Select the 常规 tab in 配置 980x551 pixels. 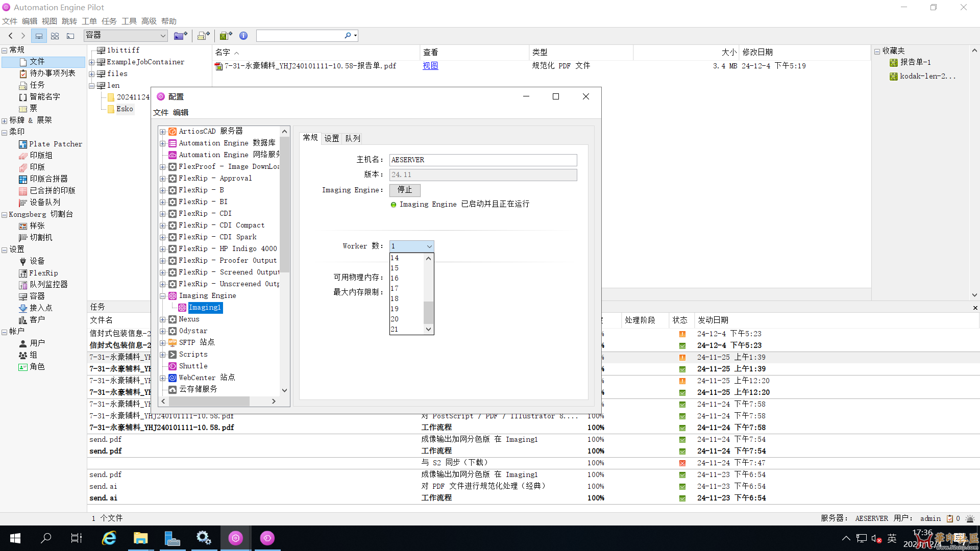[x=310, y=138]
